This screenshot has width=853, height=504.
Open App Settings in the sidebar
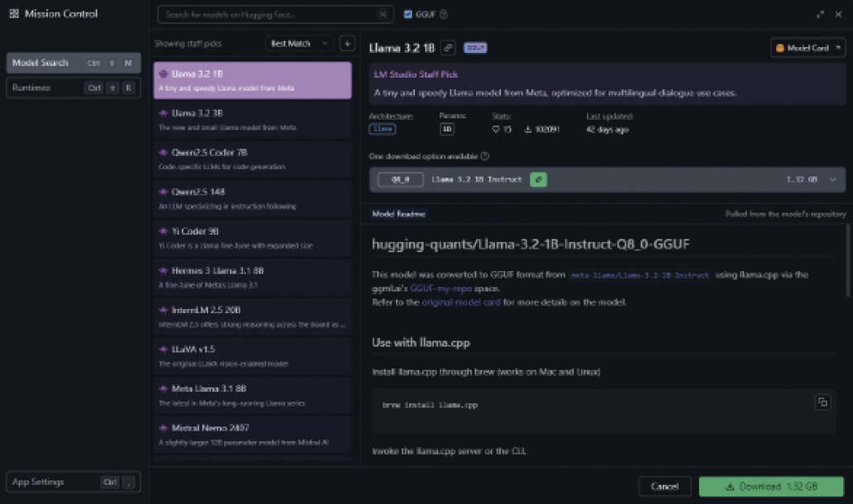(74, 483)
